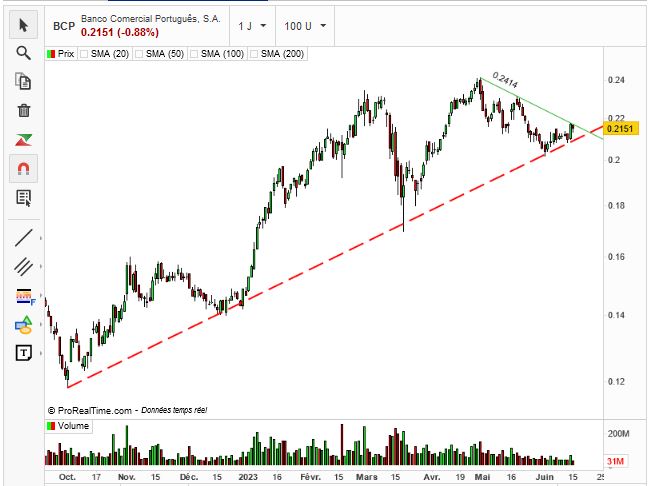Click the 0.24 price axis label

point(616,80)
